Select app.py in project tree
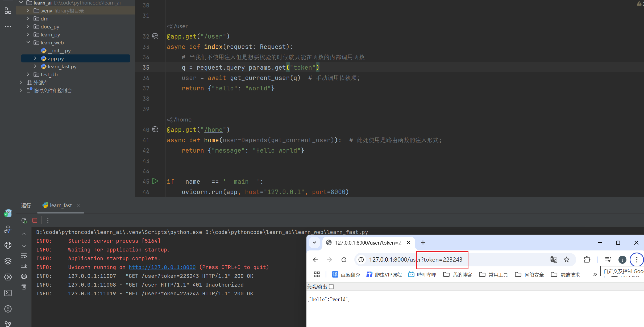Image resolution: width=644 pixels, height=327 pixels. click(x=56, y=58)
